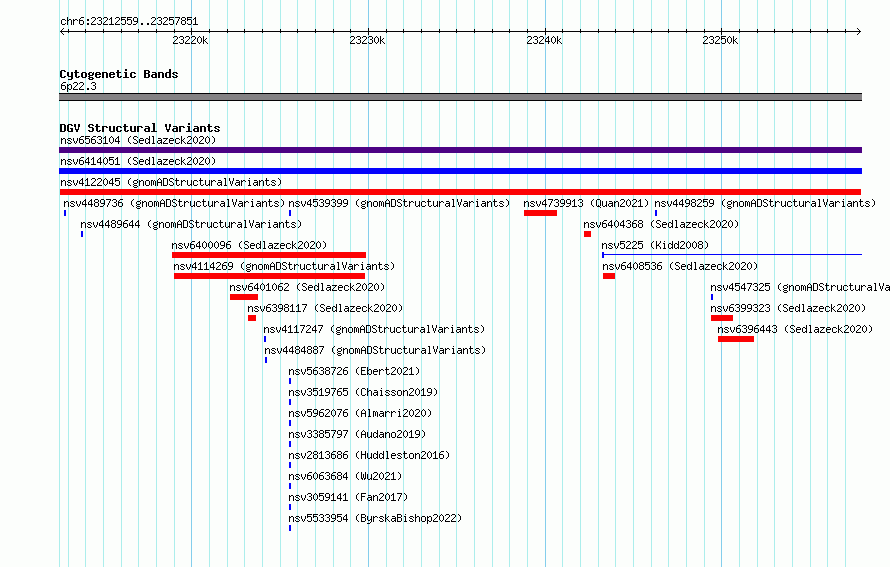Click the nsv4114269 variant label
This screenshot has height=567, width=890.
point(284,266)
